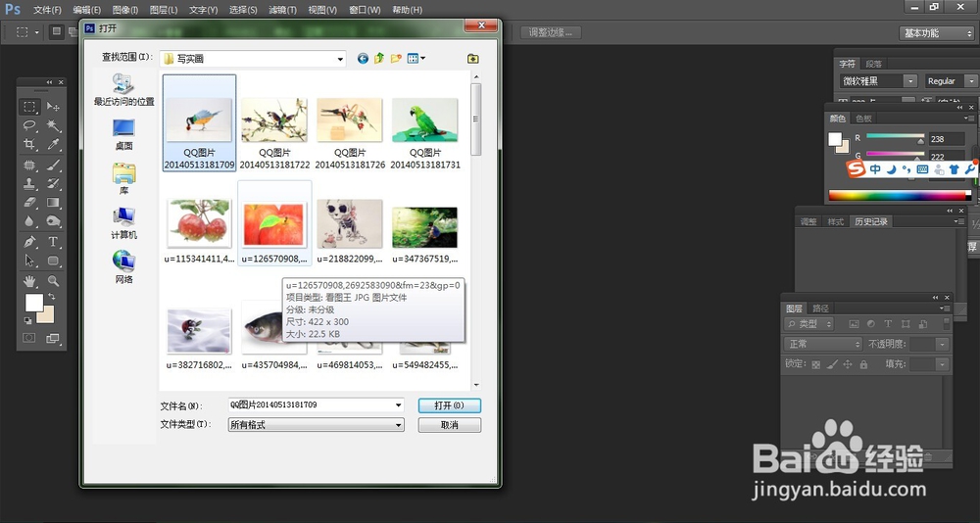Toggle lock position in Layers panel
980x523 pixels.
click(848, 364)
